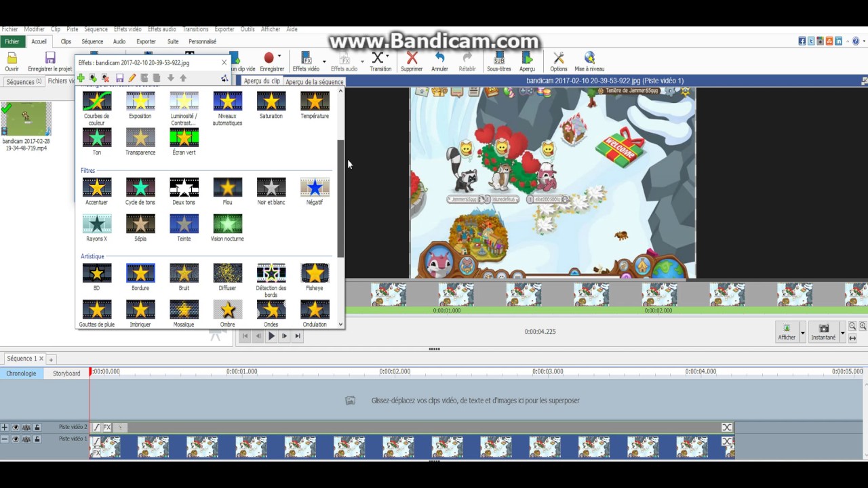Toggle lock on Piste vidéo 1
868x488 pixels.
[37, 439]
